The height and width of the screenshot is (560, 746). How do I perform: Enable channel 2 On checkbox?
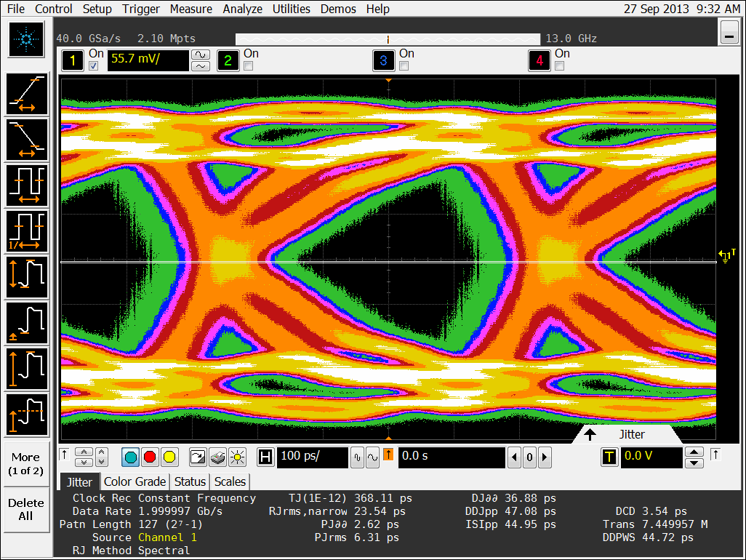point(249,66)
